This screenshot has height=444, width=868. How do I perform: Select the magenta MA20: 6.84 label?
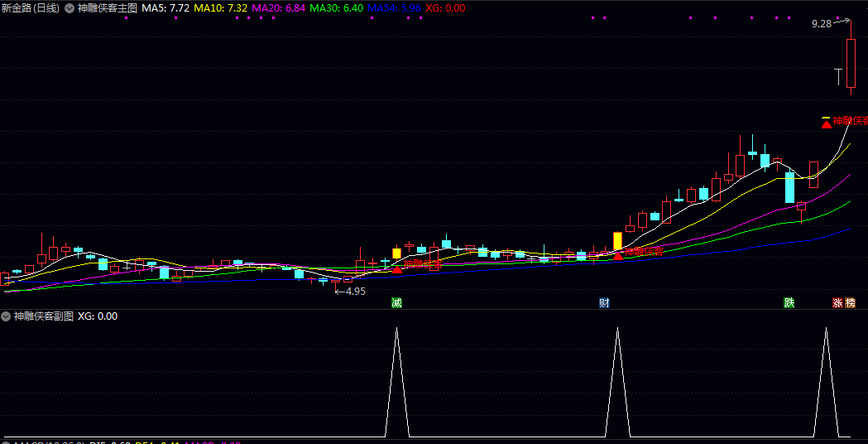(x=278, y=8)
